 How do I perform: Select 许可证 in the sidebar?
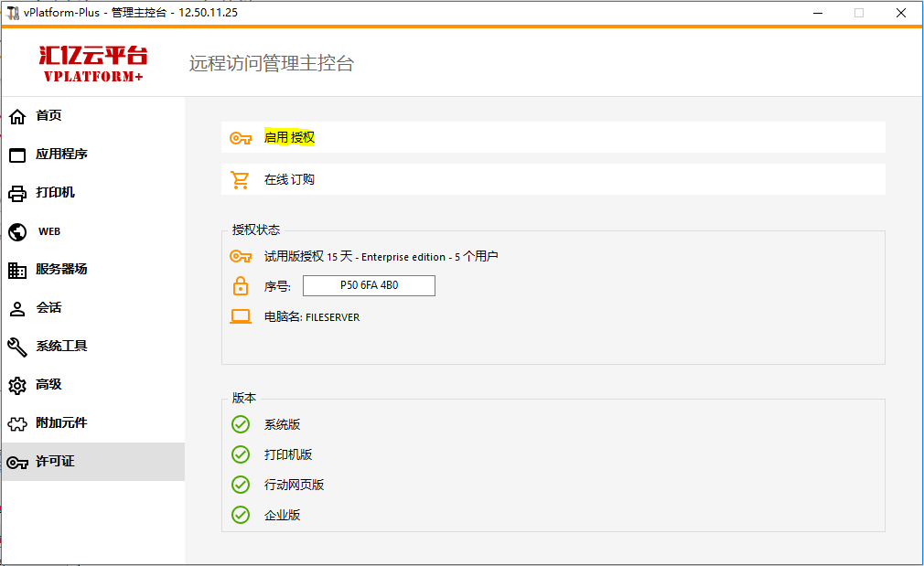coord(55,462)
